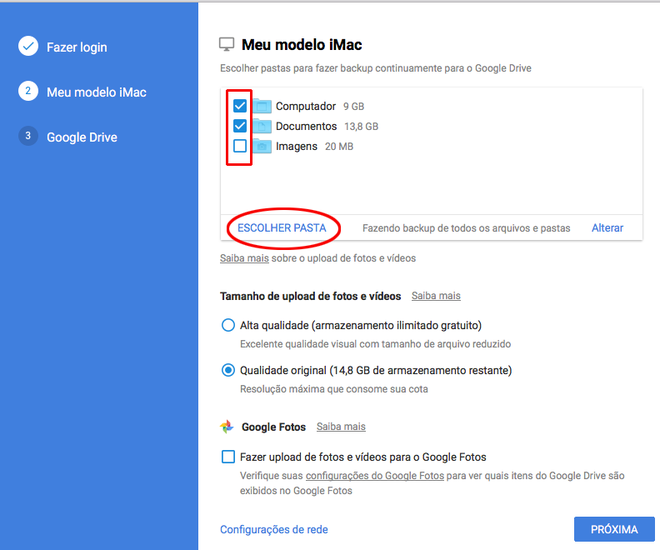This screenshot has height=550, width=660.
Task: Click the completed checkmark icon for Fazer login
Action: pos(28,46)
